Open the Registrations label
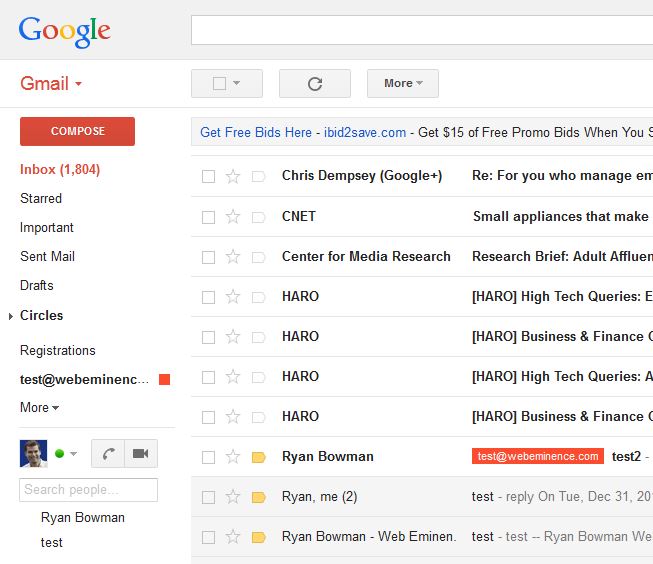This screenshot has height=564, width=653. tap(58, 350)
